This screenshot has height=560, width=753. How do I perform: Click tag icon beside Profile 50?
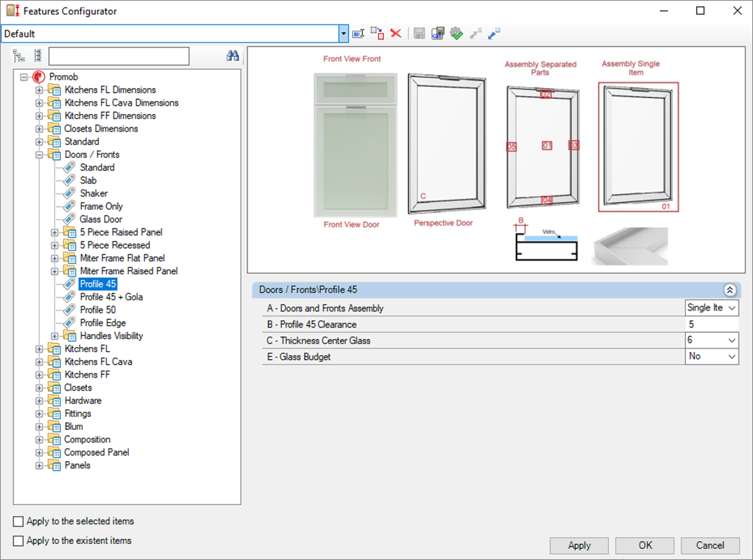pos(70,310)
